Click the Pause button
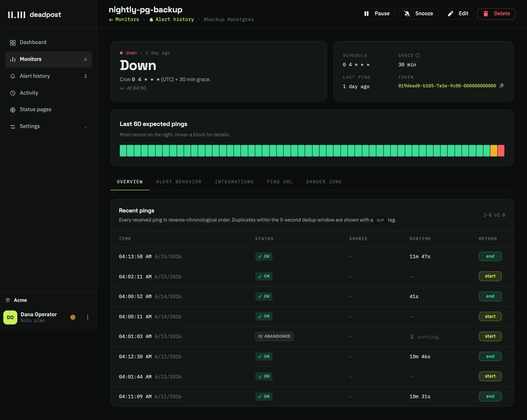This screenshot has width=527, height=420. 376,14
